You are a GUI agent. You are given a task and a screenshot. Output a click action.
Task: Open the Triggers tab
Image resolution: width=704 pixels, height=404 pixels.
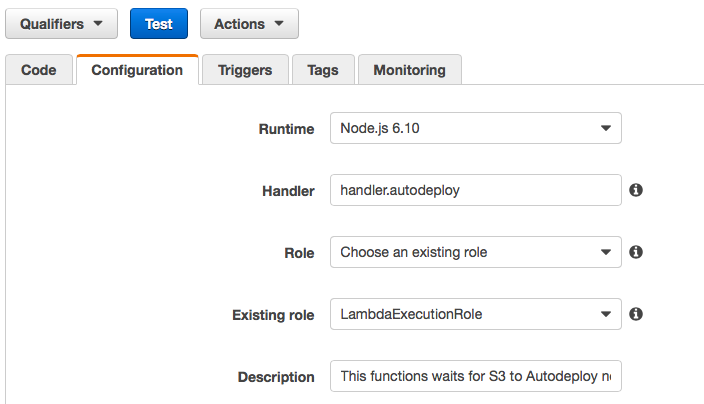[x=246, y=70]
